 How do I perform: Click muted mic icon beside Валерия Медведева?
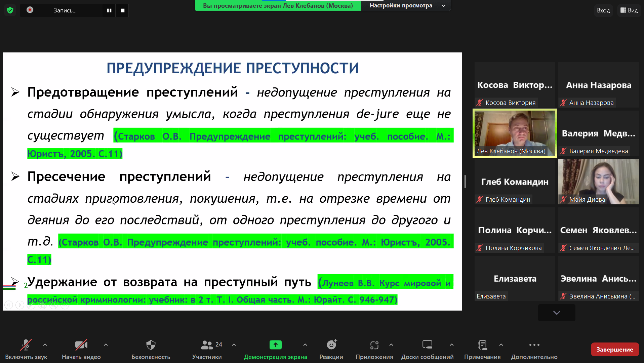point(563,151)
